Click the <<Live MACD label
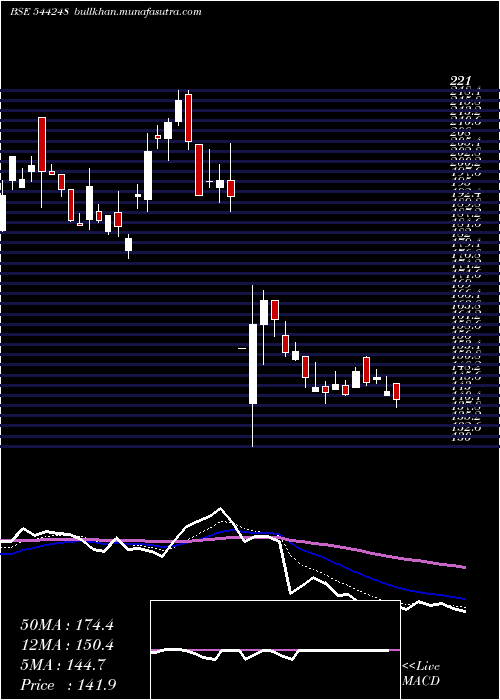Image resolution: width=500 pixels, height=700 pixels. [x=421, y=674]
